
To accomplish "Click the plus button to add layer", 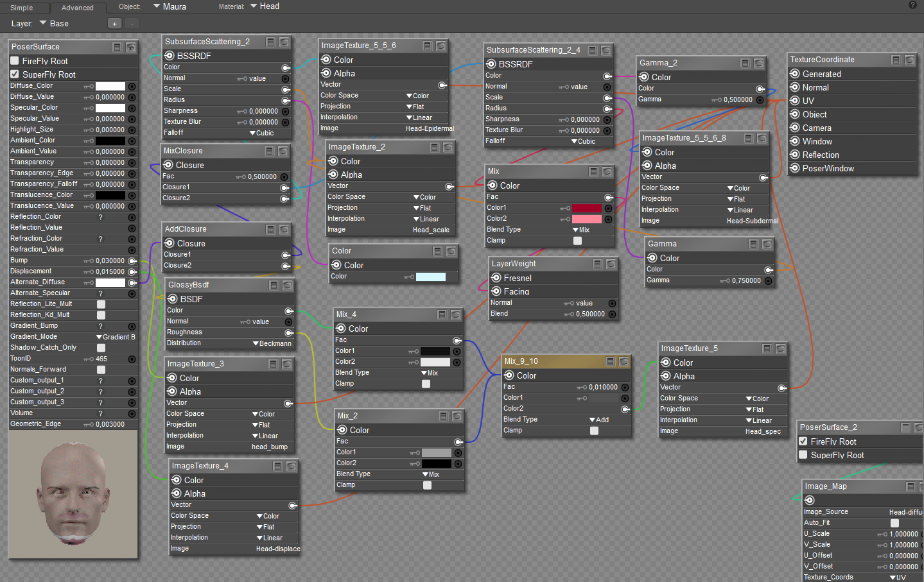I will point(114,24).
